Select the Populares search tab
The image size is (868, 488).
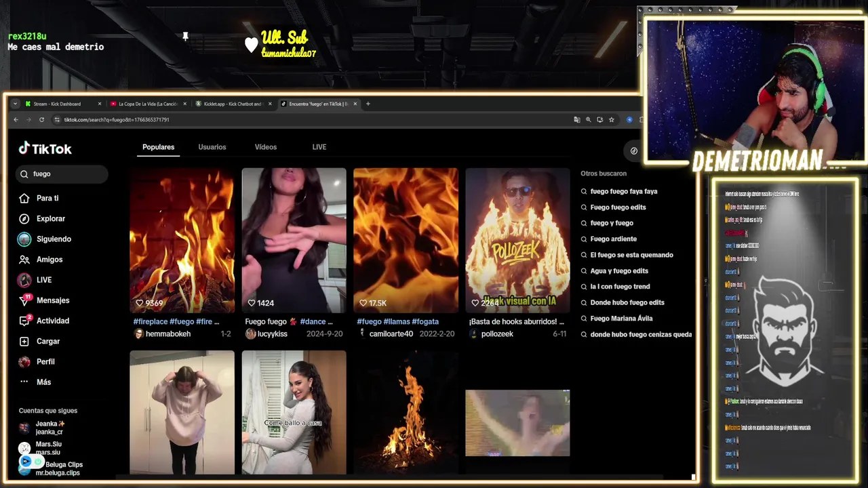tap(158, 147)
